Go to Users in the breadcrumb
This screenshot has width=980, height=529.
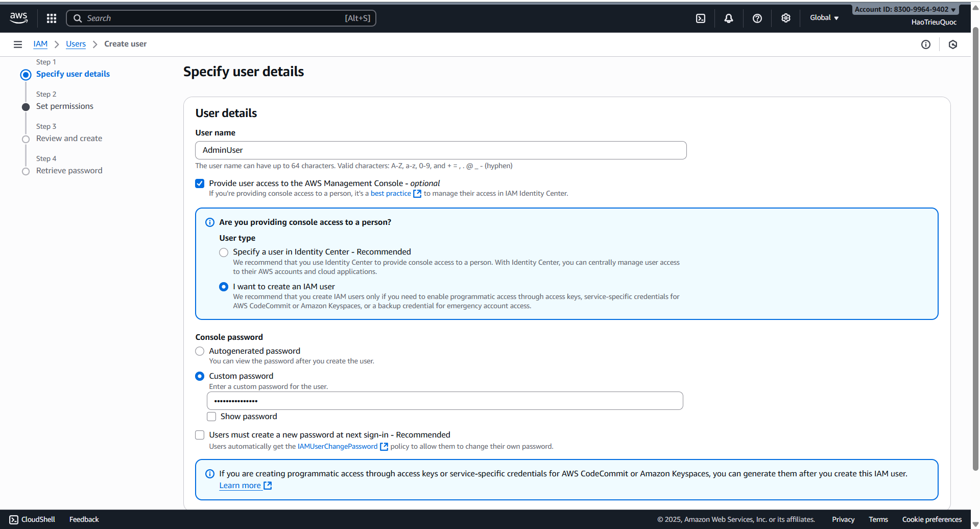pos(76,44)
